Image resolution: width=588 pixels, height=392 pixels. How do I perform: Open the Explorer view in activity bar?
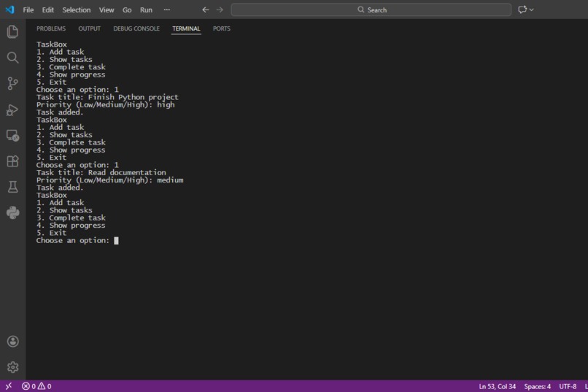pyautogui.click(x=12, y=31)
